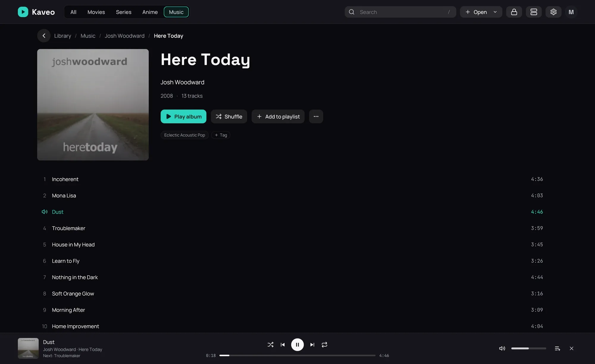Open the Library breadcrumb
The image size is (595, 364).
[62, 36]
